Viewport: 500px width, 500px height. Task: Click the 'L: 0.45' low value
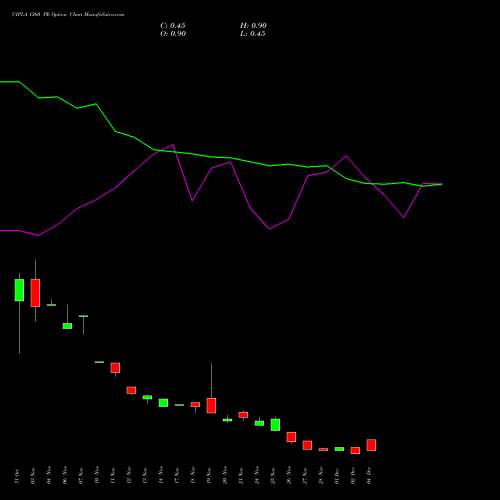[253, 34]
